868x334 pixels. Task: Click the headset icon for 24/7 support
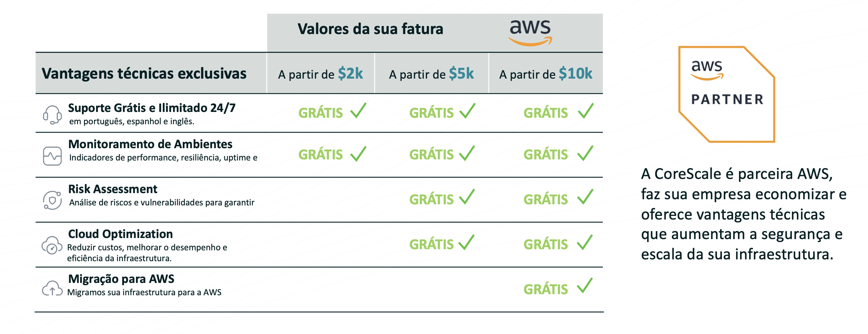pyautogui.click(x=52, y=114)
